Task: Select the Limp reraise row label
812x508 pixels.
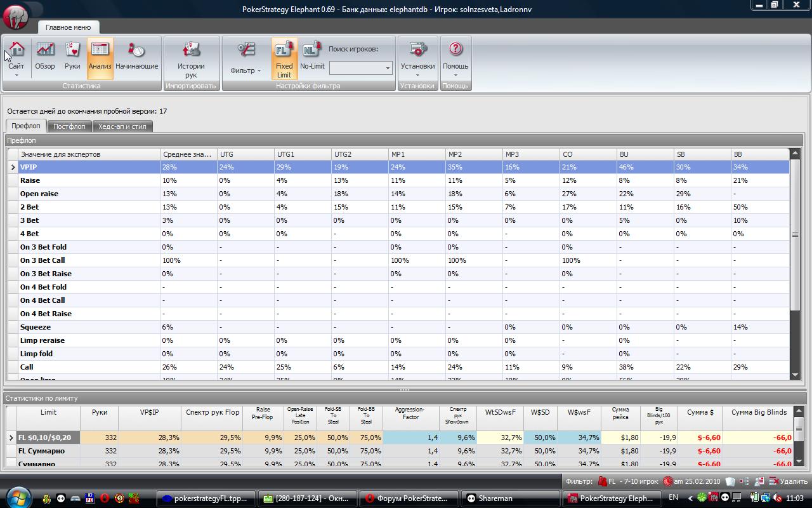Action: coord(42,340)
